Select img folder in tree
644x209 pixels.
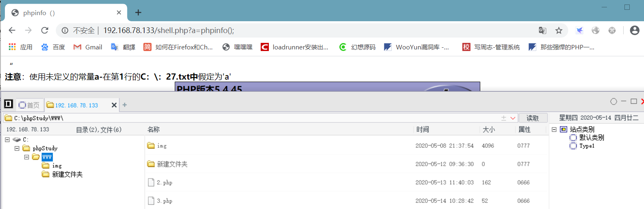[x=52, y=166]
